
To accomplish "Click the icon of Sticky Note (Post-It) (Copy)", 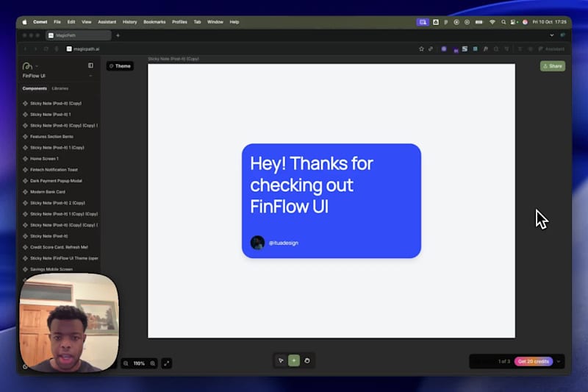I will coord(25,103).
